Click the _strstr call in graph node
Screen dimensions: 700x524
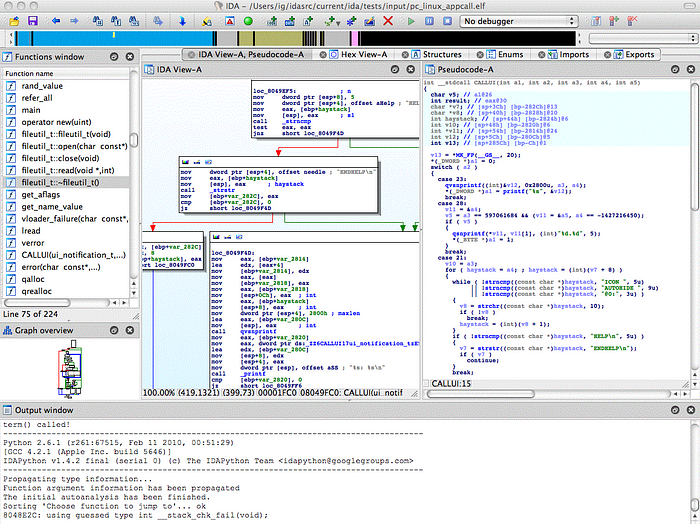222,190
